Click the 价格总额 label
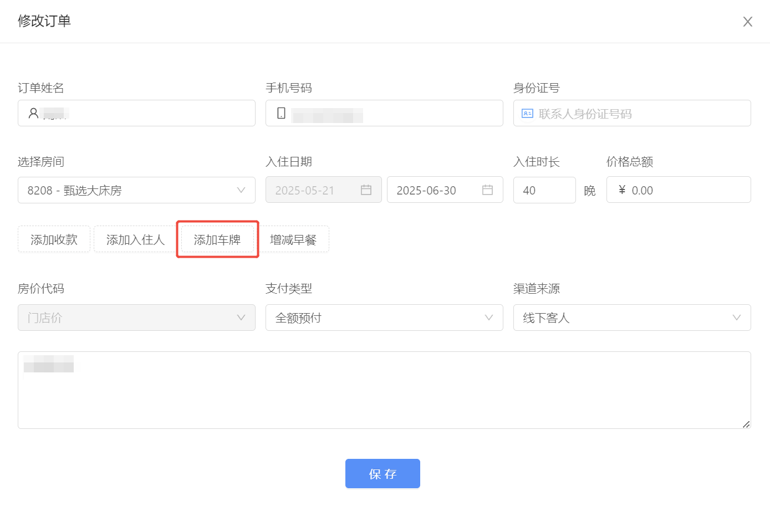Image resolution: width=770 pixels, height=532 pixels. pos(630,161)
